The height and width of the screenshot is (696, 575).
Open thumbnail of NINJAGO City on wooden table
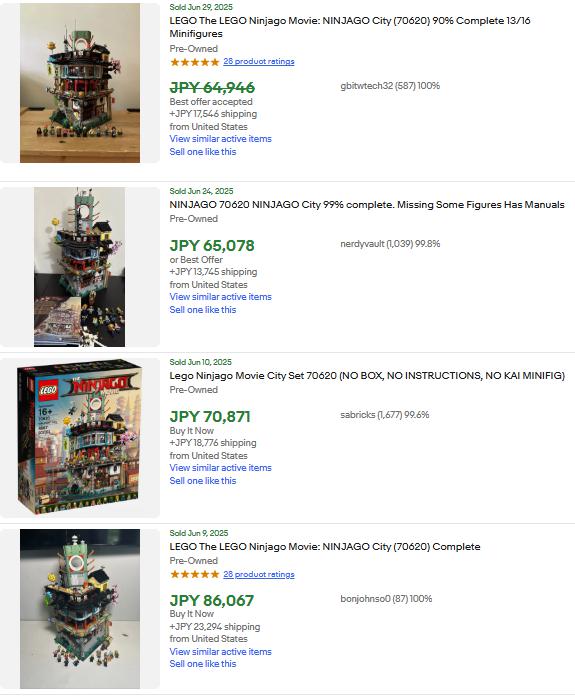pos(80,83)
